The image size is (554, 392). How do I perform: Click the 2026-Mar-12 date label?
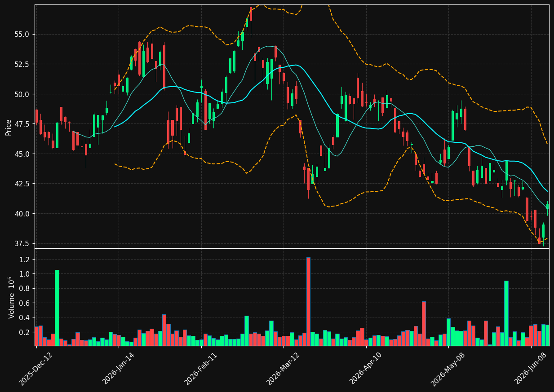pyautogui.click(x=284, y=369)
